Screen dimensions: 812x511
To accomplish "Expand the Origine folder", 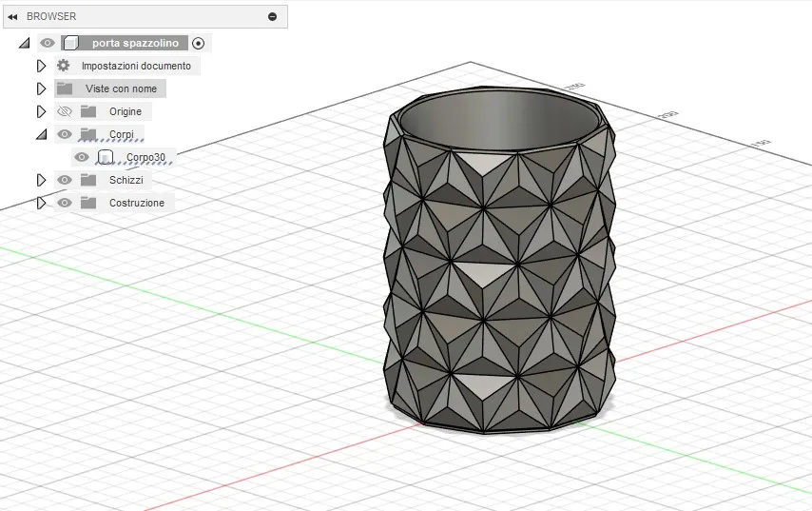I will (42, 111).
